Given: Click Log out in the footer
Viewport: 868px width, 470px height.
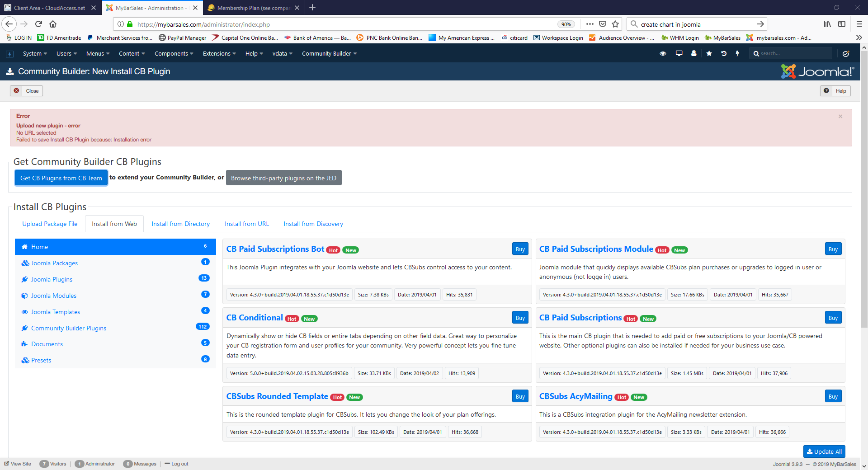Looking at the screenshot, I should pos(176,464).
